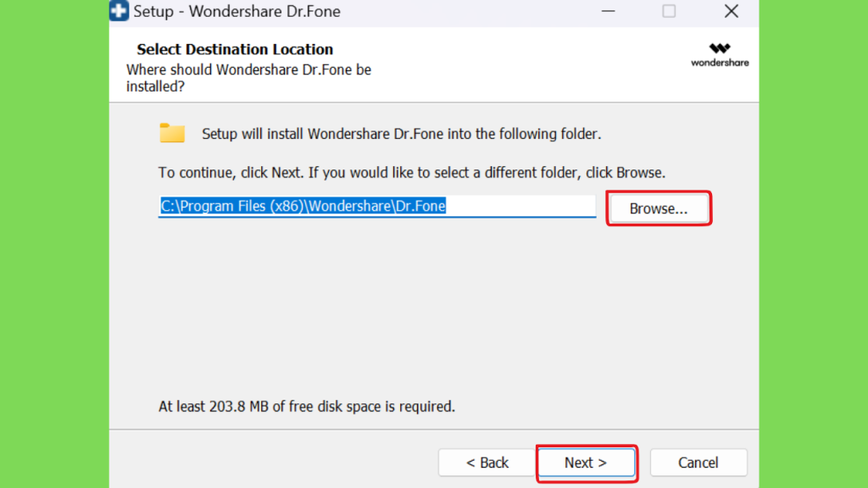Click inside the destination folder path field
Screen dimensions: 868x488
[377, 207]
